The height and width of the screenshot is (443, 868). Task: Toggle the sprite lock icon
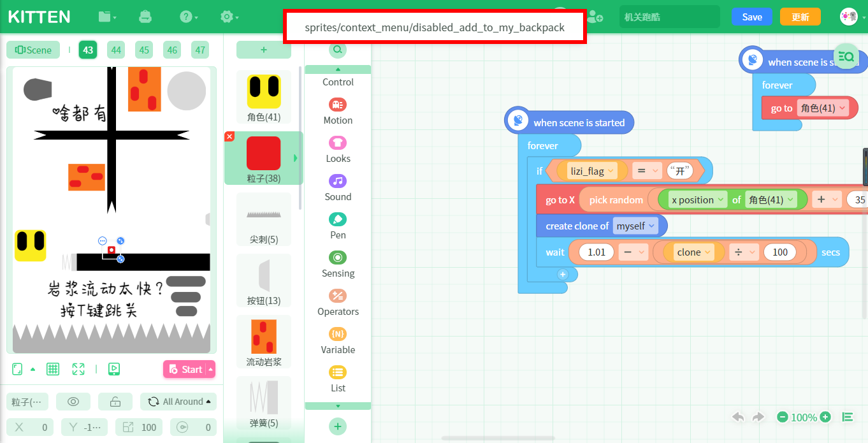[115, 402]
